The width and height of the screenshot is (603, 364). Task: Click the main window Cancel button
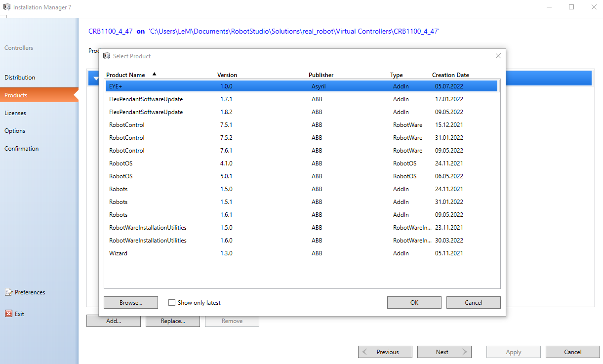click(573, 352)
